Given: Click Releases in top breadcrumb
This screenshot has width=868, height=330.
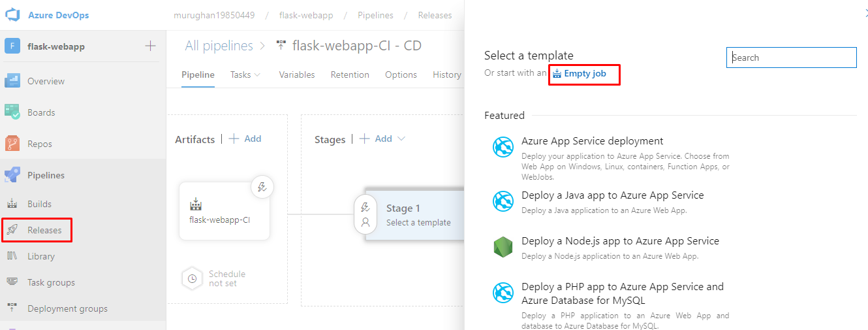Looking at the screenshot, I should tap(435, 15).
